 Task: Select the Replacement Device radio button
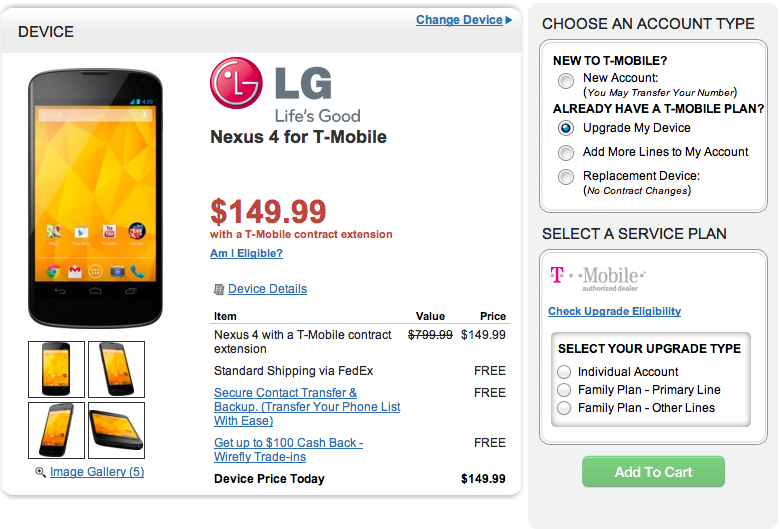566,177
